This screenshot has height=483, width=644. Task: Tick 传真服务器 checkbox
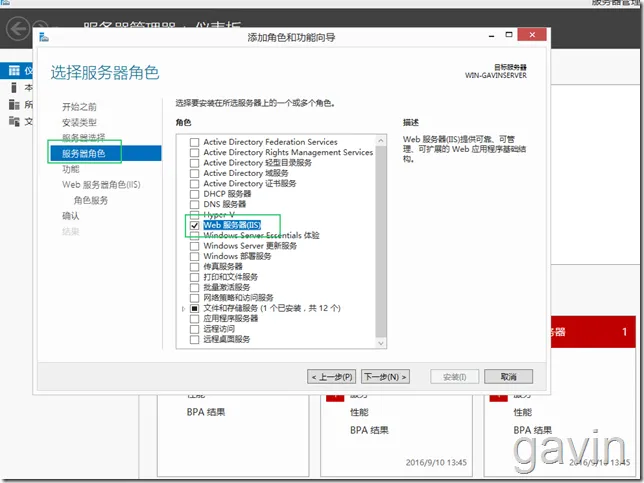click(x=194, y=267)
